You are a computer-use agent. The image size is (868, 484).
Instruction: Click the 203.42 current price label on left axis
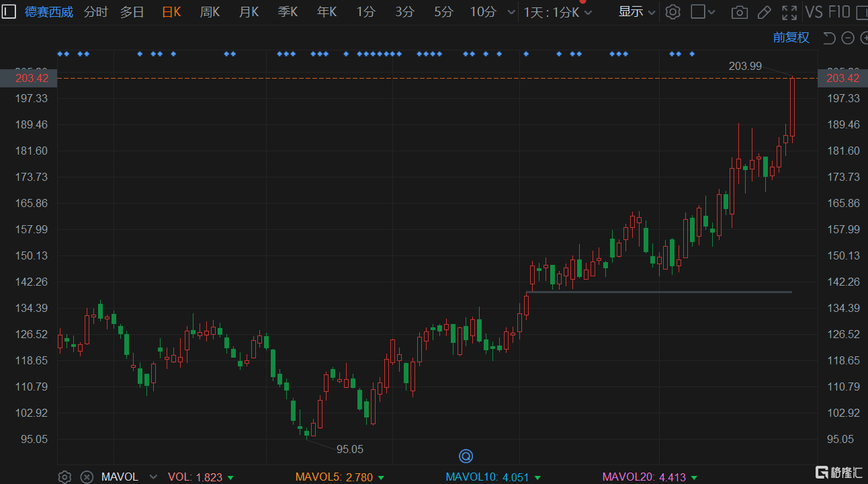click(32, 78)
